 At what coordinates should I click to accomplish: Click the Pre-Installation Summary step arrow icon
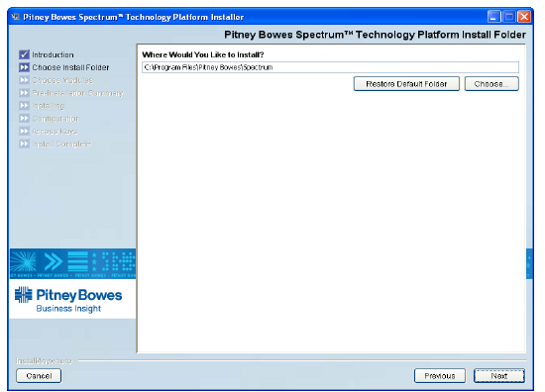(x=25, y=93)
